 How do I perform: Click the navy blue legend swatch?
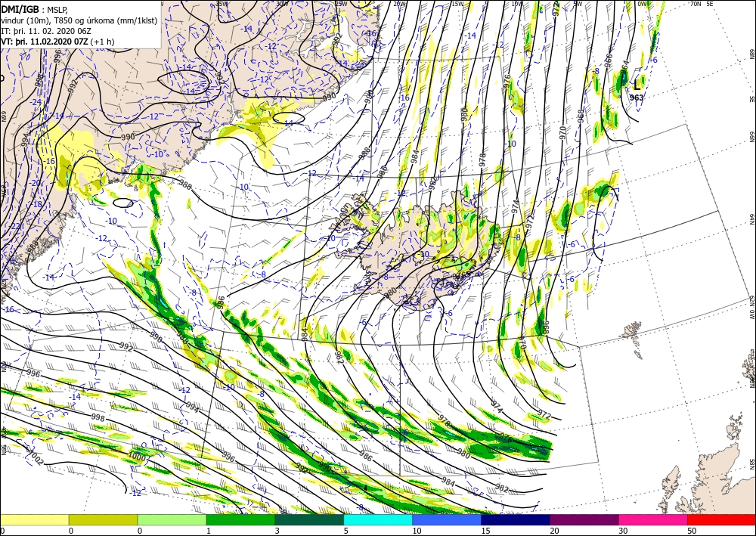516,519
